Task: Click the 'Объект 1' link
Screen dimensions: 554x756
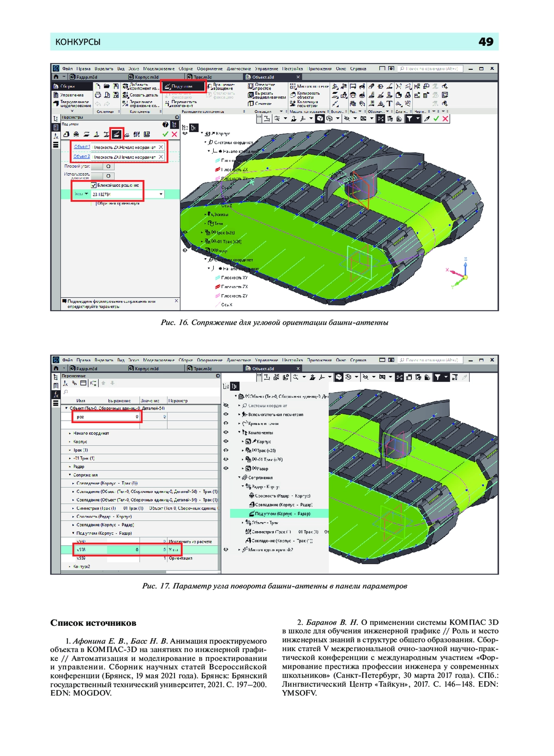Action: [x=82, y=147]
